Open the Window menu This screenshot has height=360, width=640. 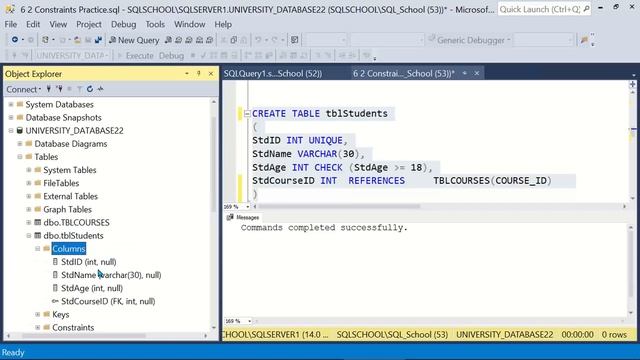[x=189, y=24]
